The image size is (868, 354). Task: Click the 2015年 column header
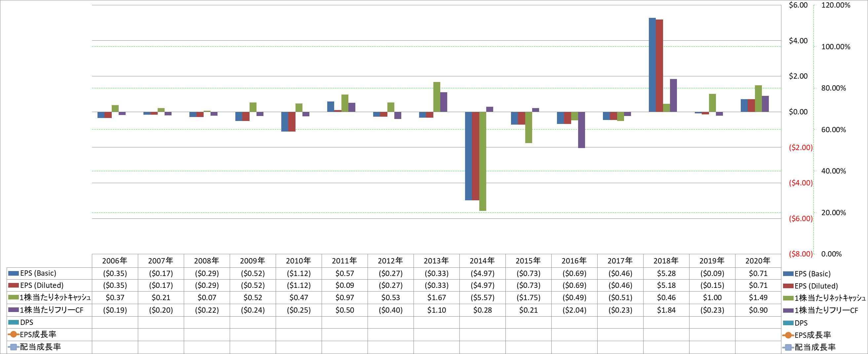pos(528,261)
